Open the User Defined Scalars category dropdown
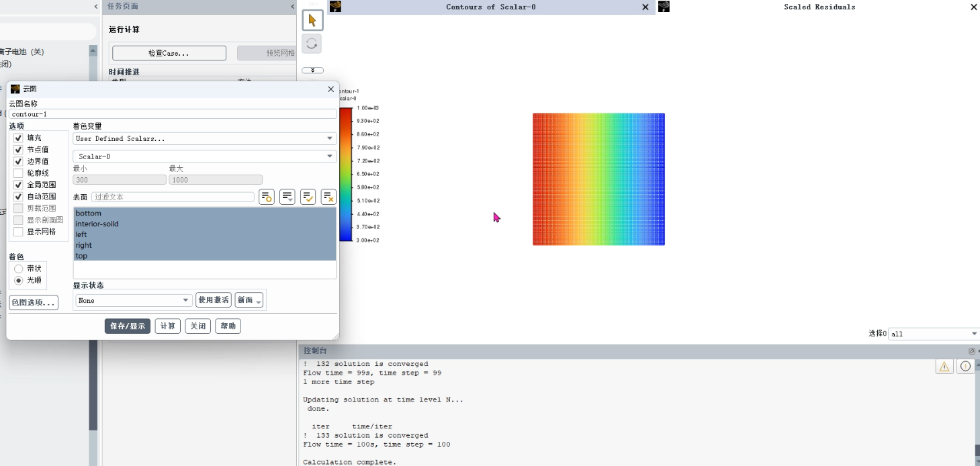Screen dimensions: 980x466 [x=205, y=138]
